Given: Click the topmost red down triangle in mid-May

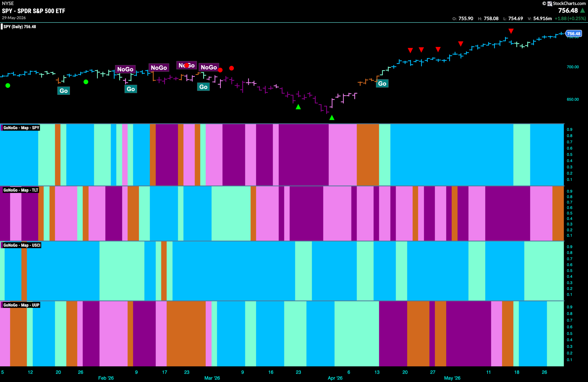Looking at the screenshot, I should point(511,31).
